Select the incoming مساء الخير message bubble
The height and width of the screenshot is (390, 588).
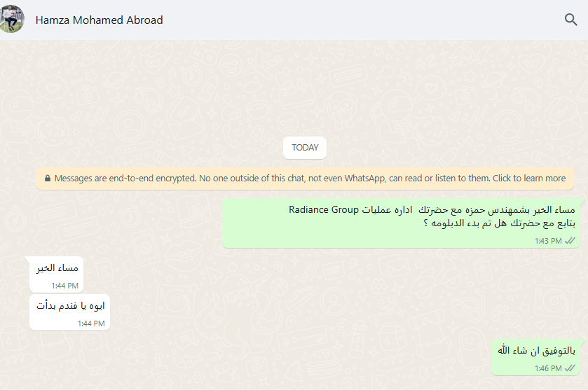[x=57, y=274]
